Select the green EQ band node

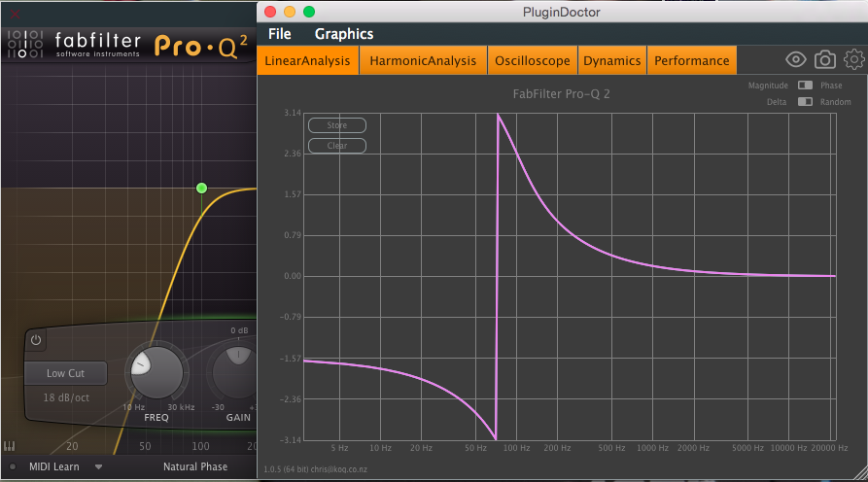coord(201,189)
